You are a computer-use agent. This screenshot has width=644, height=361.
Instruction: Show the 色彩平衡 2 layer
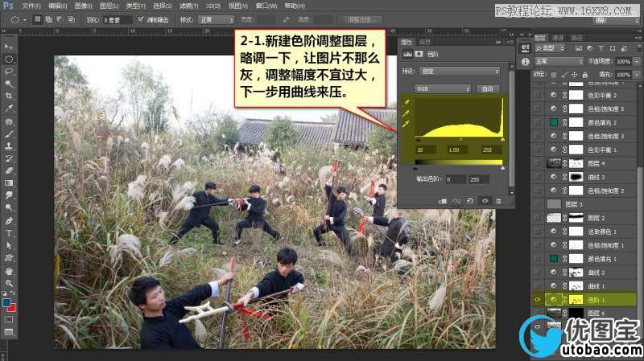pos(537,95)
